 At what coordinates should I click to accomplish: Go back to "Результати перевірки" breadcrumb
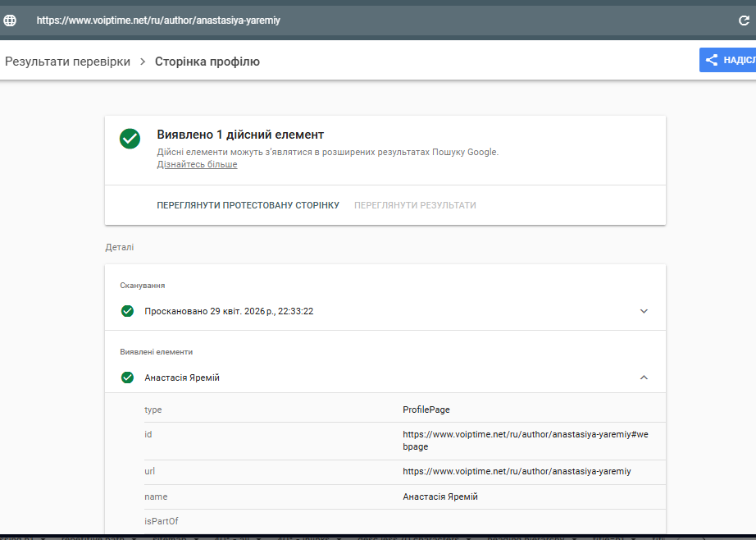[x=68, y=62]
